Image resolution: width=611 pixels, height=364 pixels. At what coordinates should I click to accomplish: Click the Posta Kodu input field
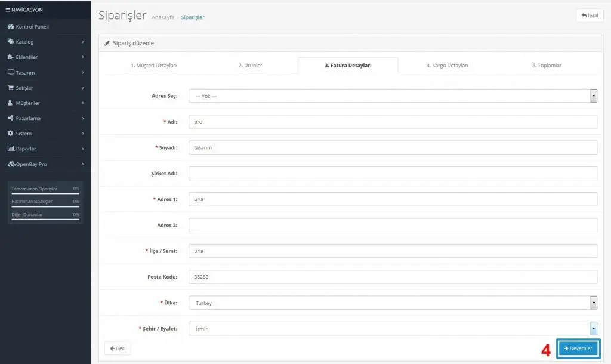393,277
